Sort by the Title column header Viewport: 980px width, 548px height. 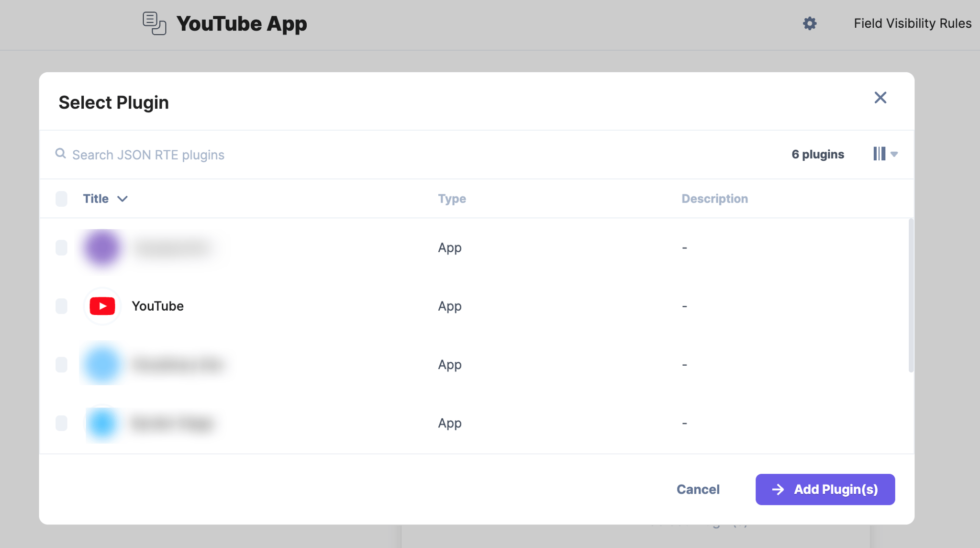[x=96, y=199]
